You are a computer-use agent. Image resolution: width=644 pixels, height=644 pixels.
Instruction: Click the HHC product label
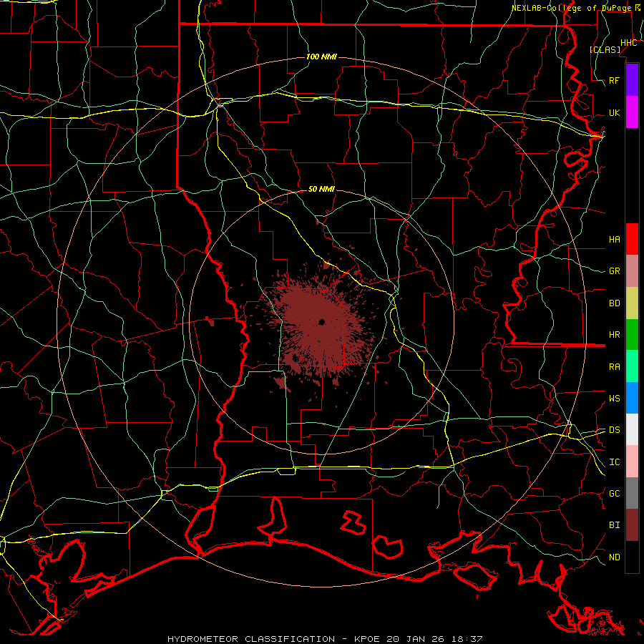coord(628,43)
